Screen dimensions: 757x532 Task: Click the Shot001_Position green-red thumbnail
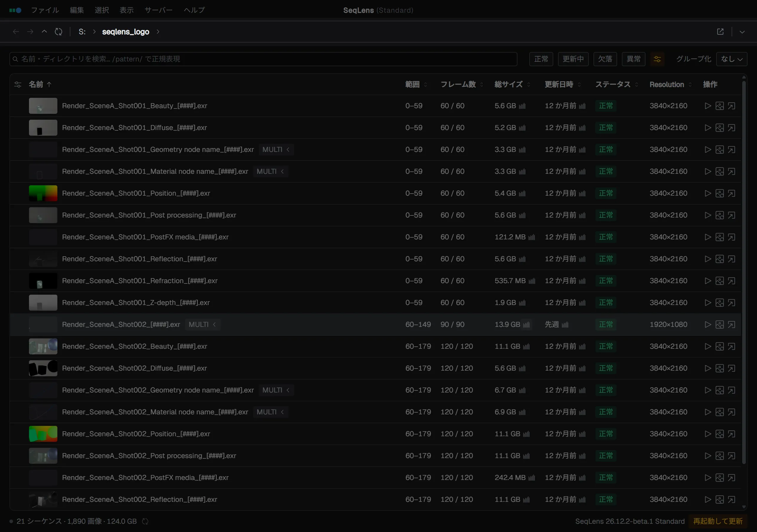(x=43, y=193)
